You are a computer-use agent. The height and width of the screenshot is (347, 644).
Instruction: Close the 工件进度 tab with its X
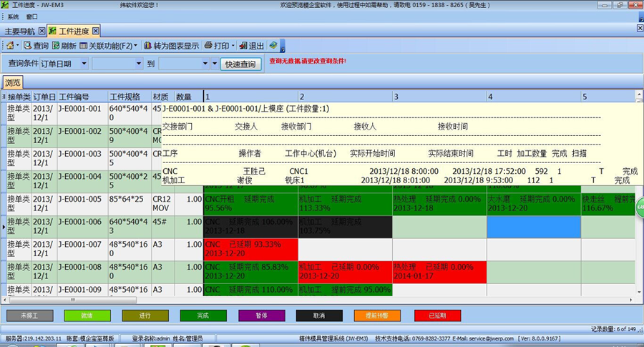tap(95, 31)
